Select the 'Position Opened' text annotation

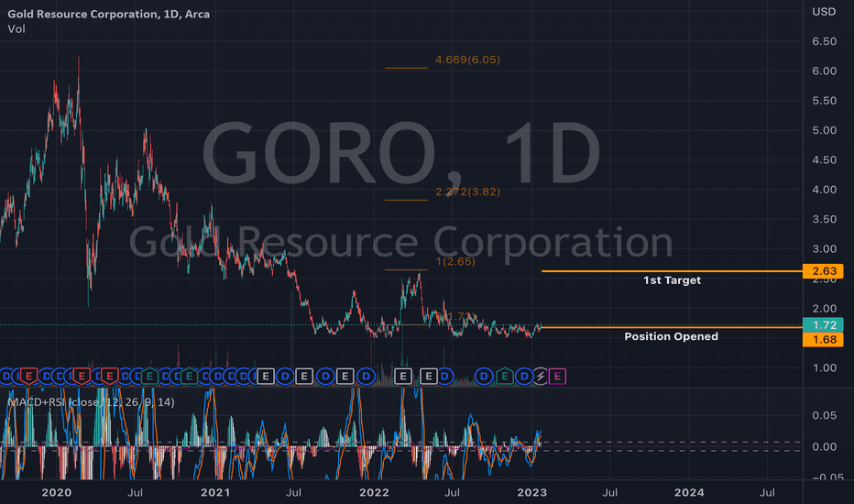coord(671,336)
